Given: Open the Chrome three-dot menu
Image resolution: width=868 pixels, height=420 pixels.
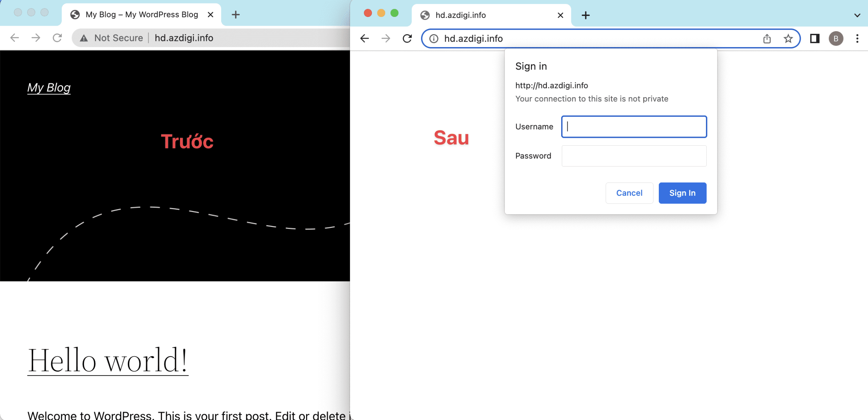Looking at the screenshot, I should 858,39.
